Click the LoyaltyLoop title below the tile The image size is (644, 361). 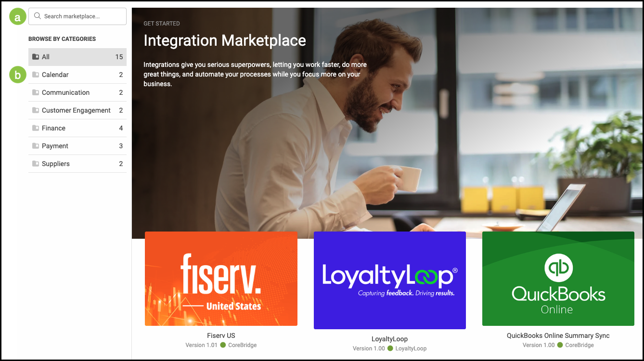[390, 339]
